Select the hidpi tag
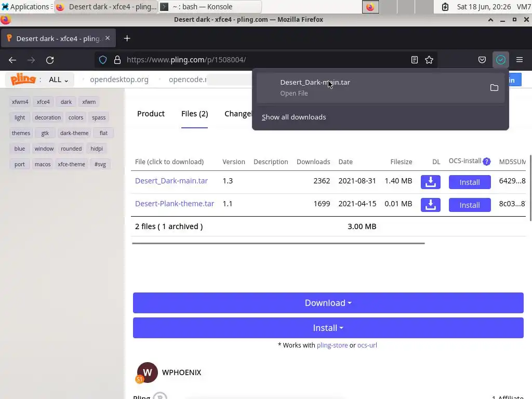The height and width of the screenshot is (399, 532). click(97, 149)
